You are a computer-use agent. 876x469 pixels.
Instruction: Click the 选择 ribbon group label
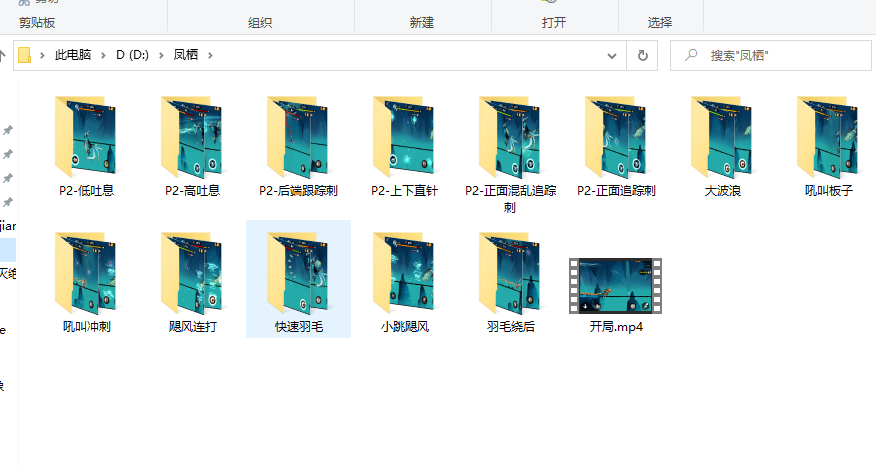point(660,23)
